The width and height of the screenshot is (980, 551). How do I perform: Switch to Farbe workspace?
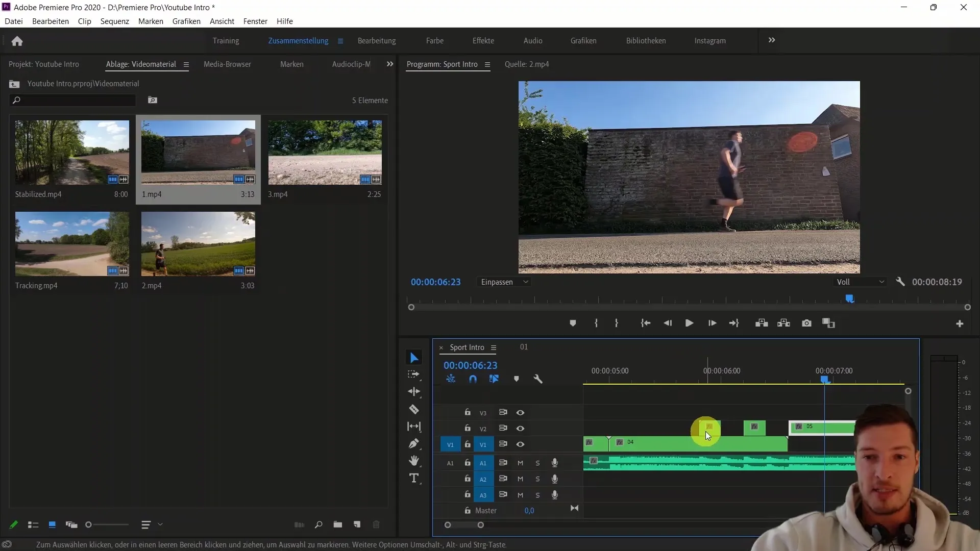[x=435, y=41]
